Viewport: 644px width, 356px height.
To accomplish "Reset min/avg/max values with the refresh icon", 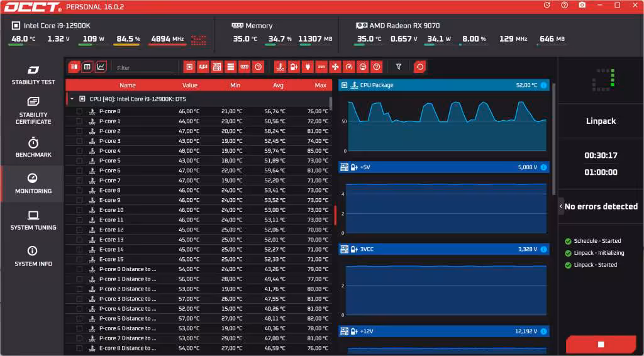I will pos(419,67).
